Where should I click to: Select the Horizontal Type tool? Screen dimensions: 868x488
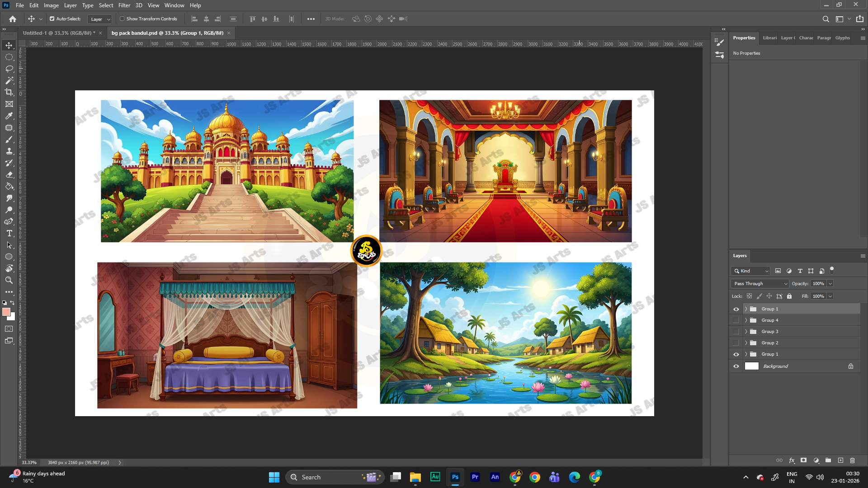click(9, 234)
